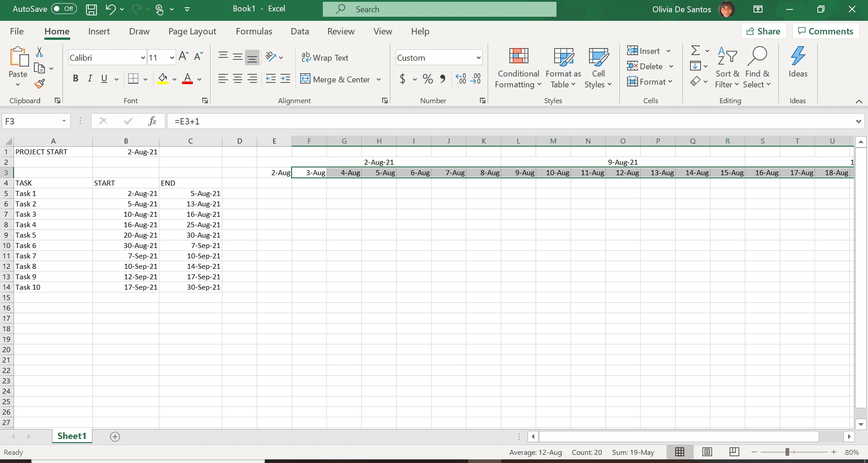
Task: Click the Cut scissors icon
Action: (x=39, y=53)
